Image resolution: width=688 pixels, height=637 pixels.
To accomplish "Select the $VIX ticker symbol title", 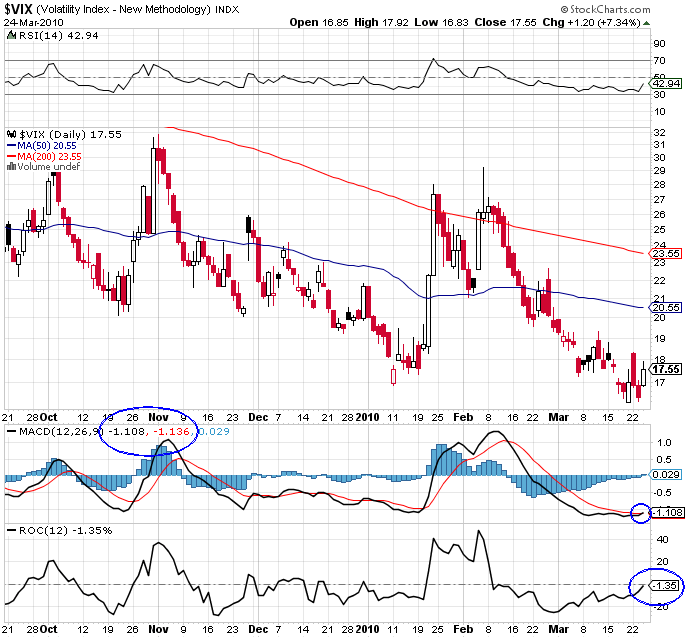I will point(18,9).
